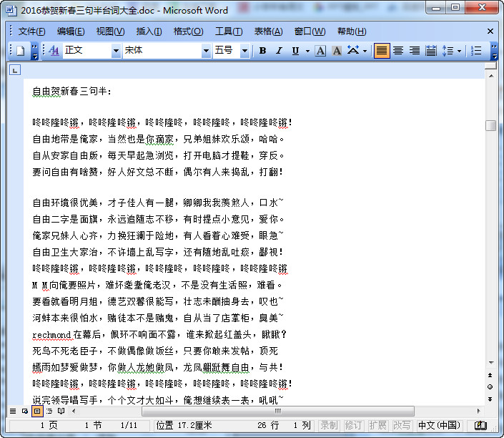Go to the previous page button
This screenshot has height=438, width=504.
(490, 375)
